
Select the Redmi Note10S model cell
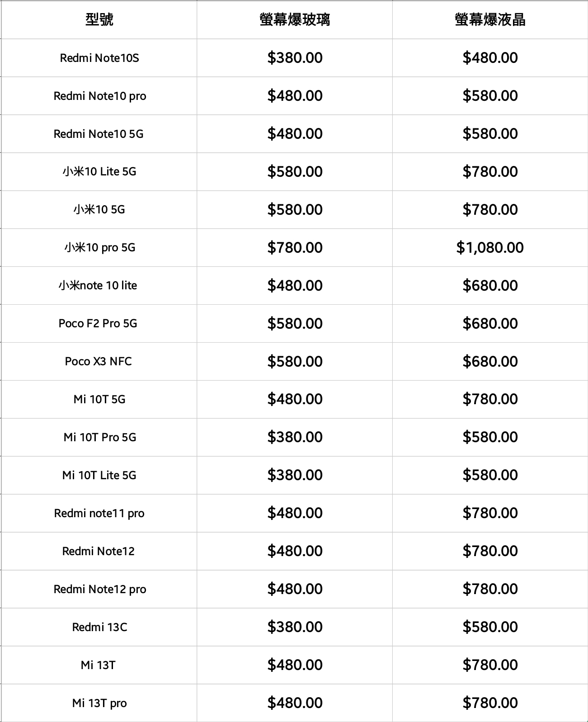[x=99, y=58]
